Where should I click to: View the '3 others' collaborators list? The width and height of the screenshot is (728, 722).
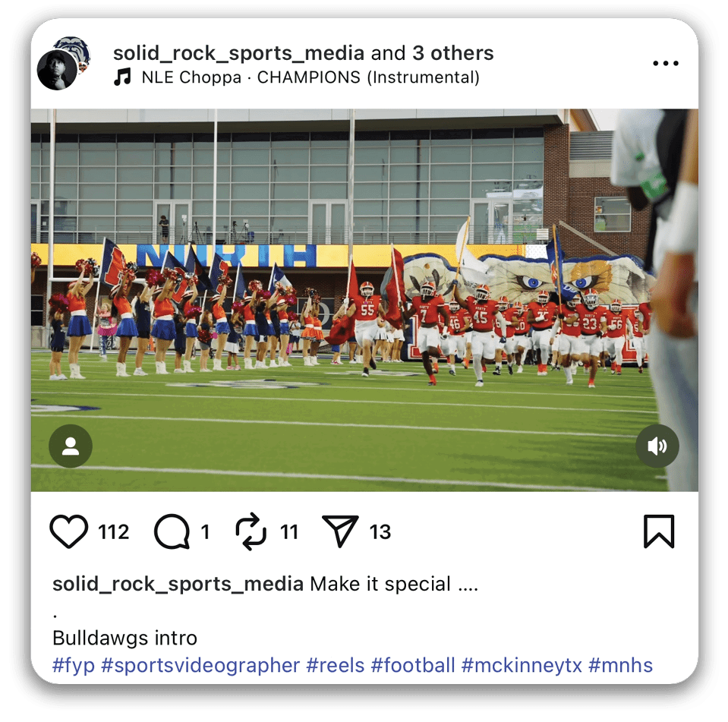453,53
